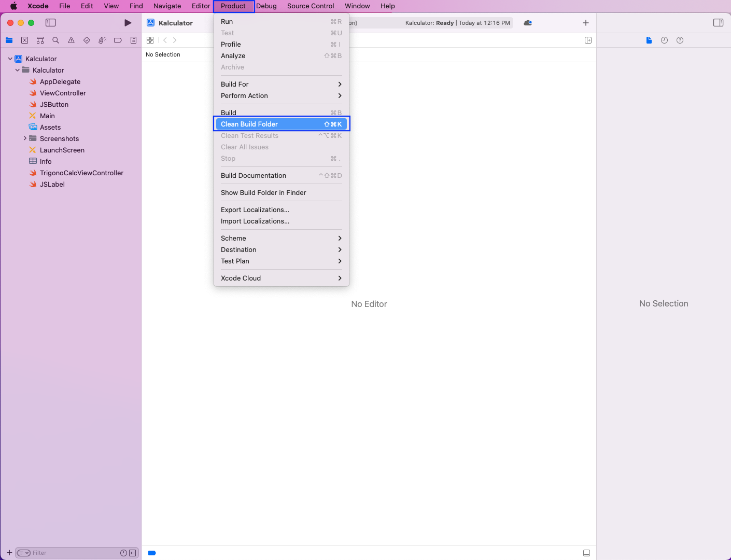Choose Analyze from Product menu

tap(282, 55)
